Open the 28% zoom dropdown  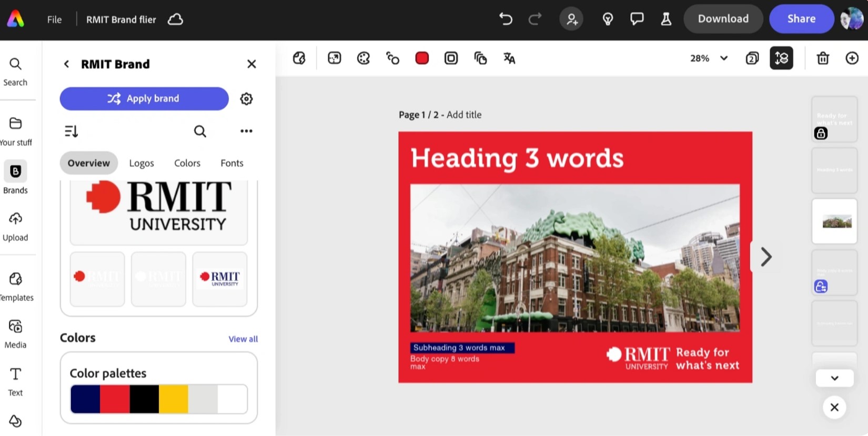click(x=709, y=58)
